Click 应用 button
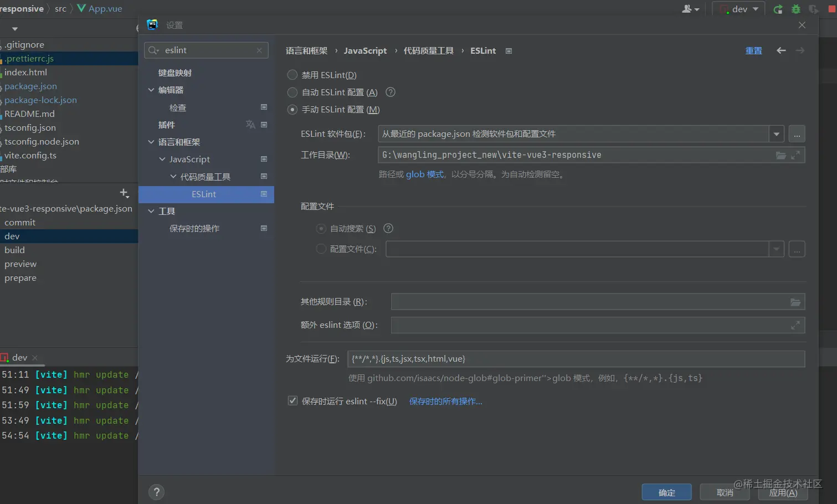This screenshot has width=837, height=504. pyautogui.click(x=783, y=492)
